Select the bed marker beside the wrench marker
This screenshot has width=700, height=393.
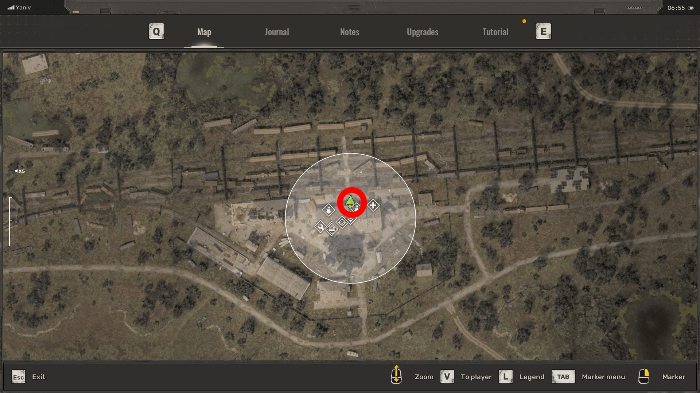[332, 230]
